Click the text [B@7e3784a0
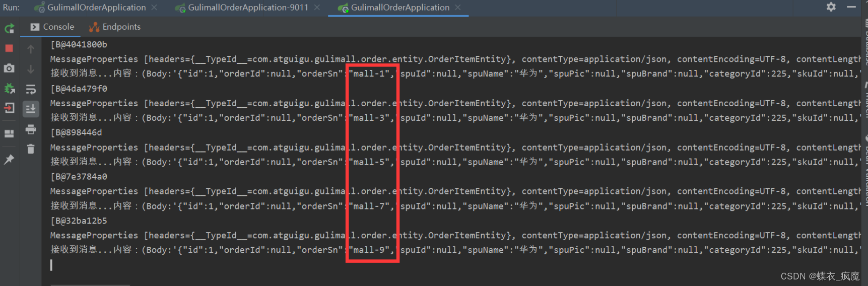Screen dimensions: 868x286 tap(79, 177)
